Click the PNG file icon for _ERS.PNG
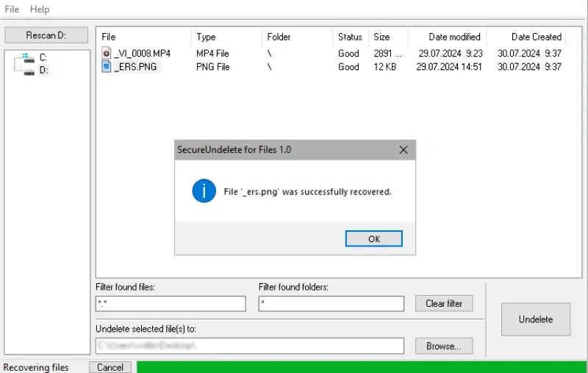This screenshot has width=588, height=373. click(107, 66)
